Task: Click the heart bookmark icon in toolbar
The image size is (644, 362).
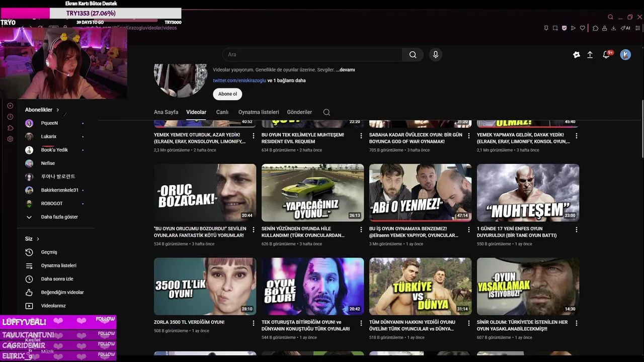Action: pyautogui.click(x=583, y=28)
